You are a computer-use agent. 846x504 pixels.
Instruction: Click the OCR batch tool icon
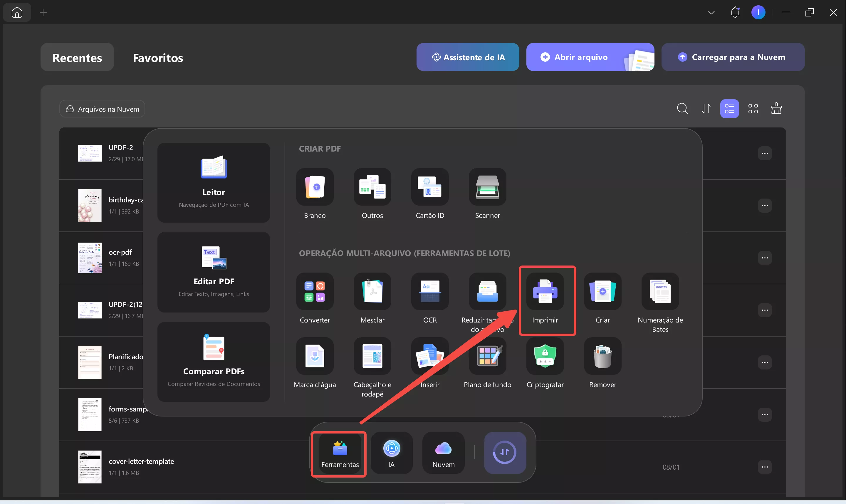tap(430, 291)
